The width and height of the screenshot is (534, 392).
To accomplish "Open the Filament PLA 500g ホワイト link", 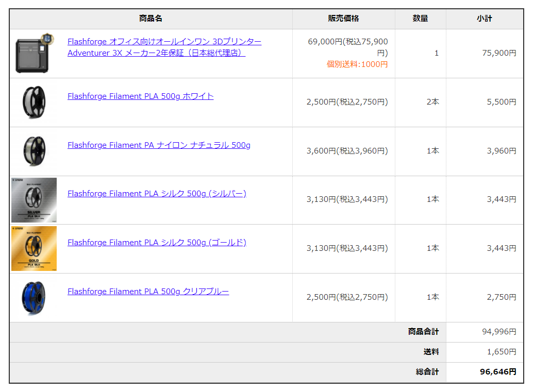I will [x=140, y=96].
